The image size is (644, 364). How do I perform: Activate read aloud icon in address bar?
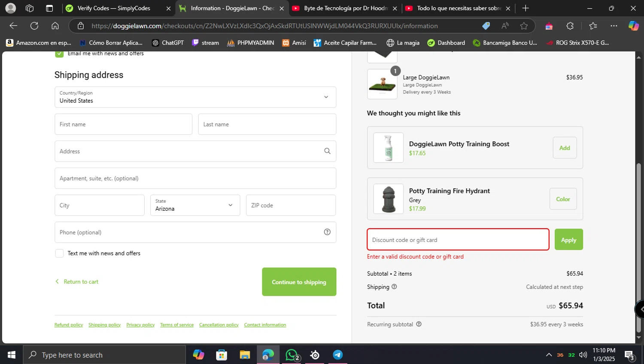click(x=505, y=26)
